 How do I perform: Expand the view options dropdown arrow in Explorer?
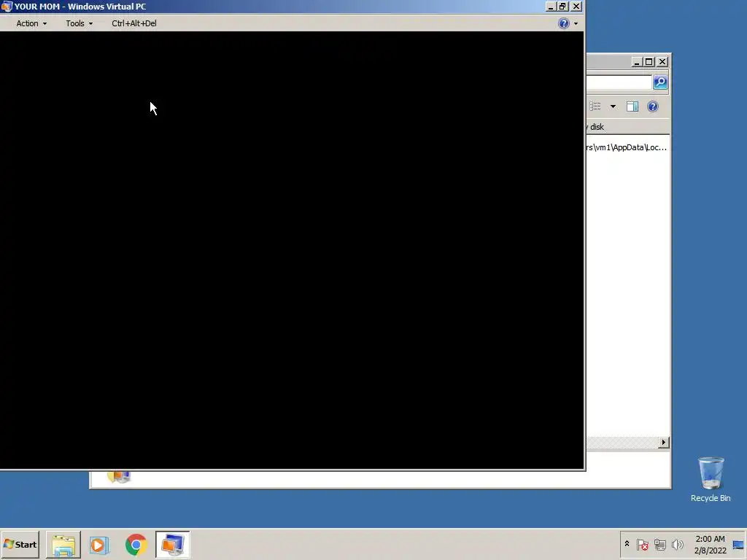coord(613,106)
